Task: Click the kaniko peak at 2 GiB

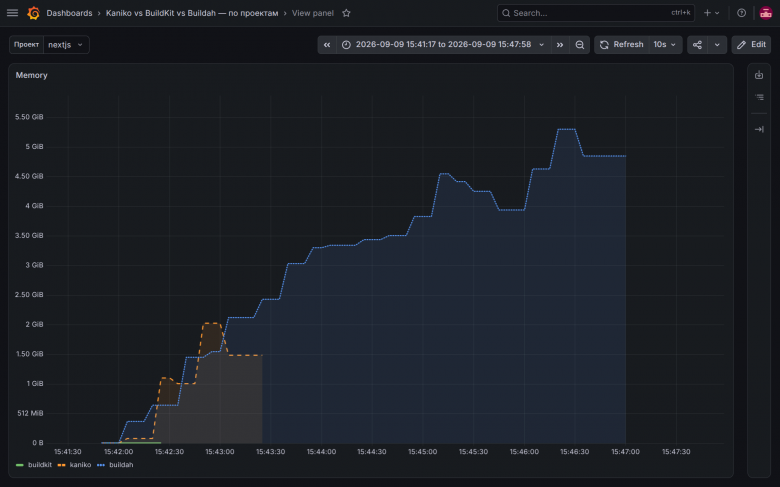Action: tap(211, 323)
